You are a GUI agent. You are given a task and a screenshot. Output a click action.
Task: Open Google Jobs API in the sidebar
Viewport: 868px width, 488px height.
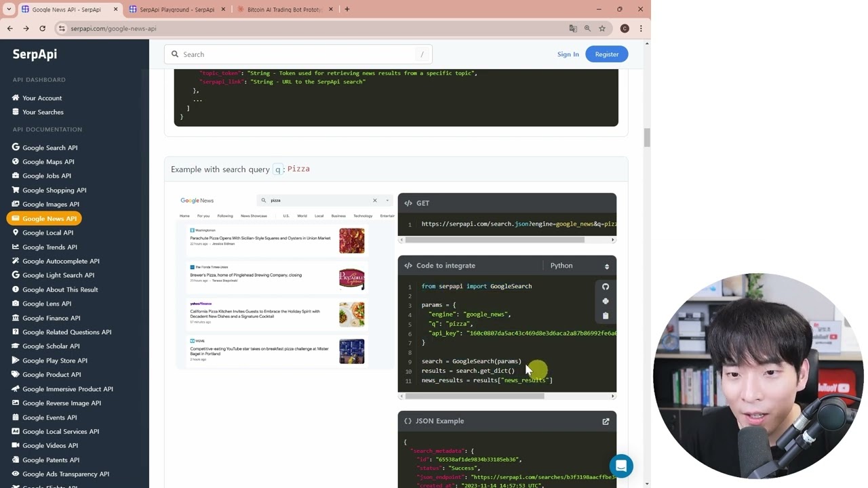coord(47,176)
